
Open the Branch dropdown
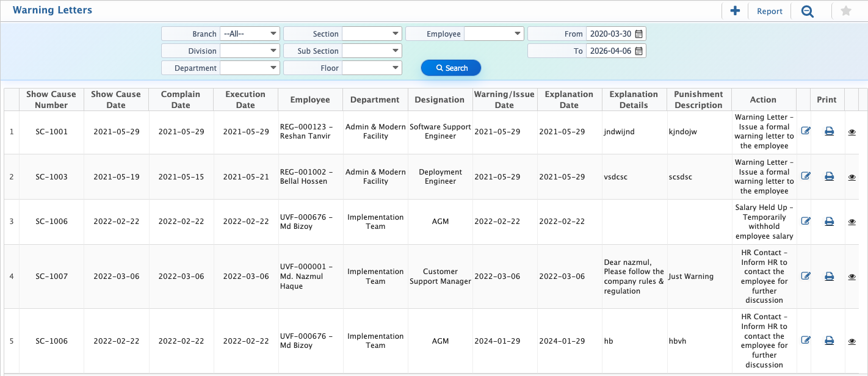pos(250,34)
